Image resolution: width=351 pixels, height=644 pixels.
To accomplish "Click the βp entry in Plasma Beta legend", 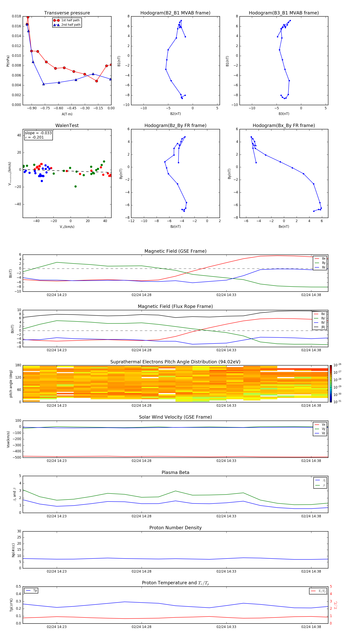I will coord(320,480).
